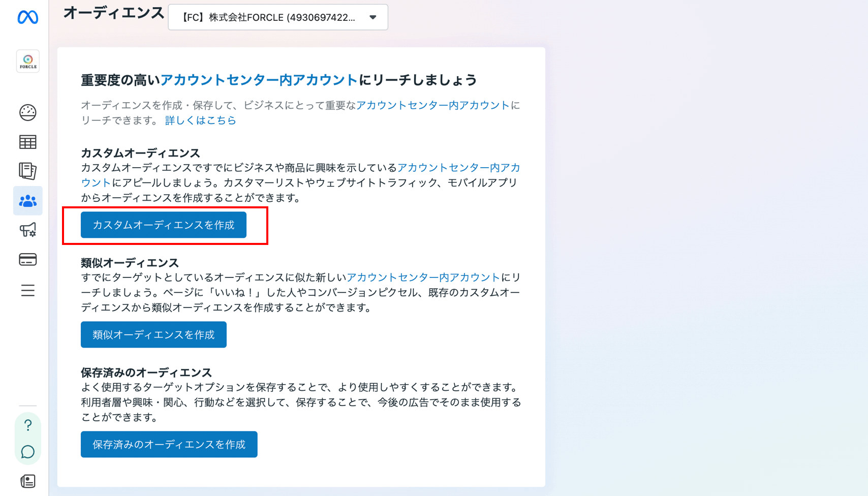Open the billing credit card icon
The width and height of the screenshot is (868, 496).
click(x=28, y=260)
